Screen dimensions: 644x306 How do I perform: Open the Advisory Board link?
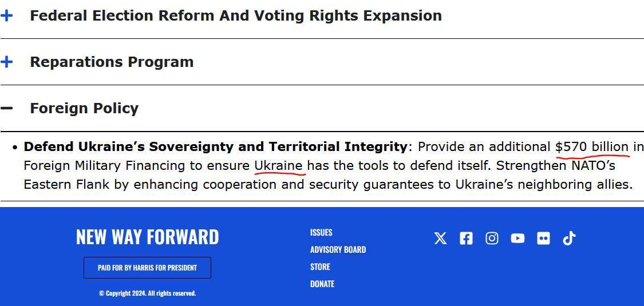(x=338, y=249)
